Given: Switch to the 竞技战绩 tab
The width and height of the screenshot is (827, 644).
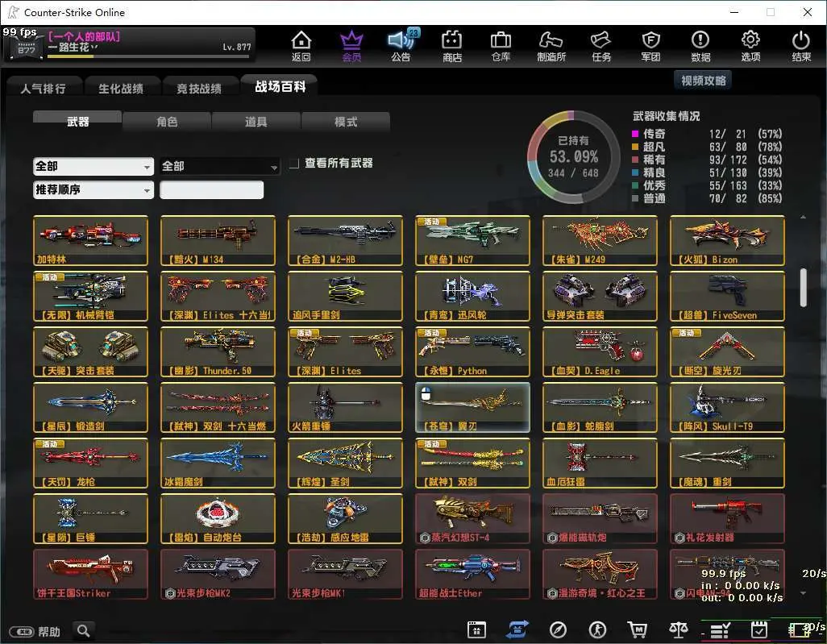Looking at the screenshot, I should pos(199,88).
